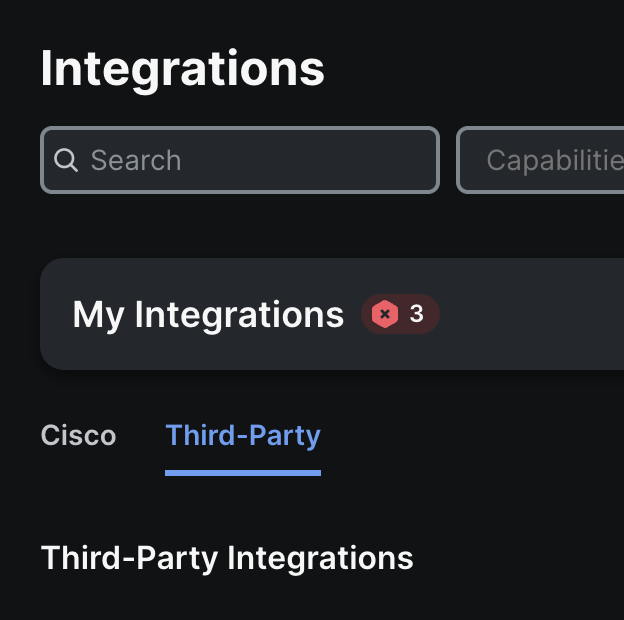This screenshot has height=620, width=624.
Task: Click empty space inside the Search box
Action: click(320, 160)
